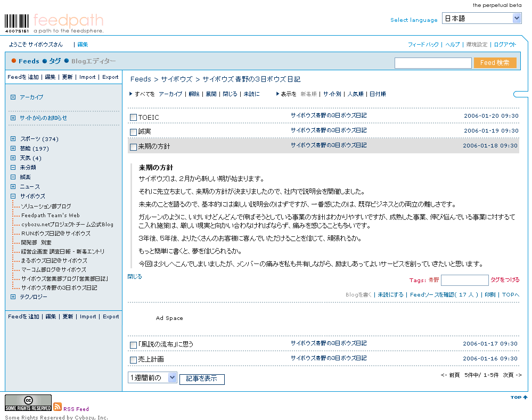Switch to the Feeds tab
Viewport: 532px width, 420px height.
(29, 61)
